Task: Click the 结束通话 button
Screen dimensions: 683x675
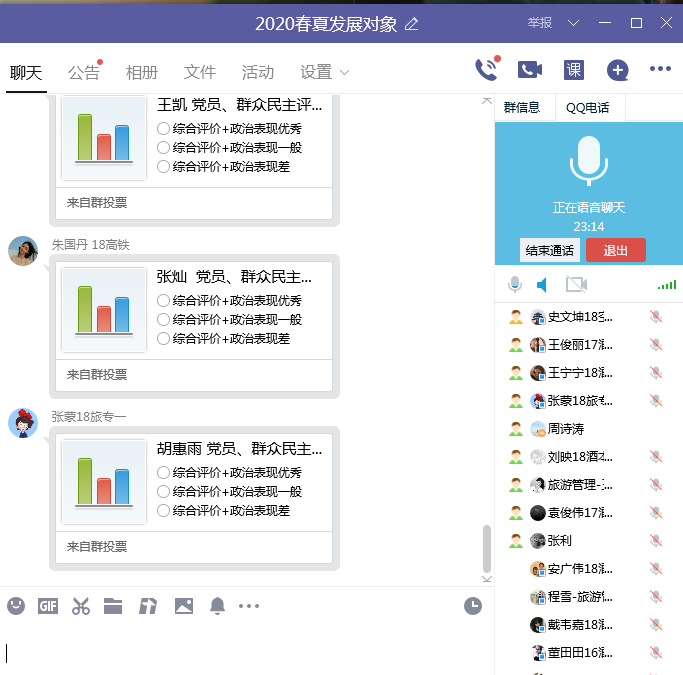Action: pos(549,250)
